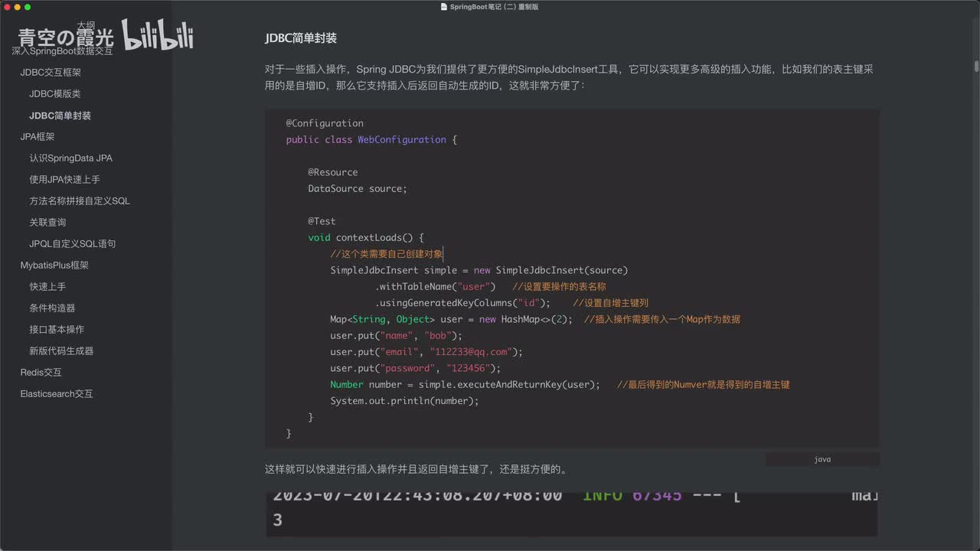Open Elasticsearch交互 outline entry

[57, 394]
